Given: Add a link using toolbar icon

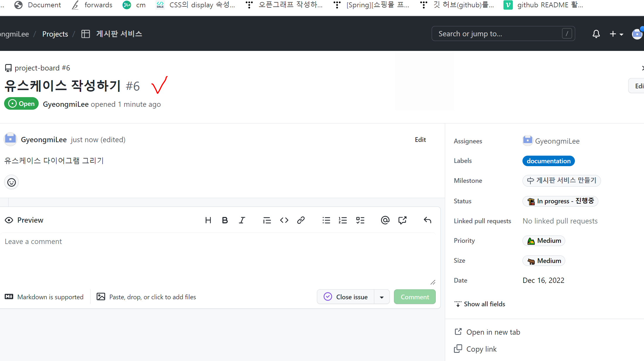Looking at the screenshot, I should coord(301,220).
